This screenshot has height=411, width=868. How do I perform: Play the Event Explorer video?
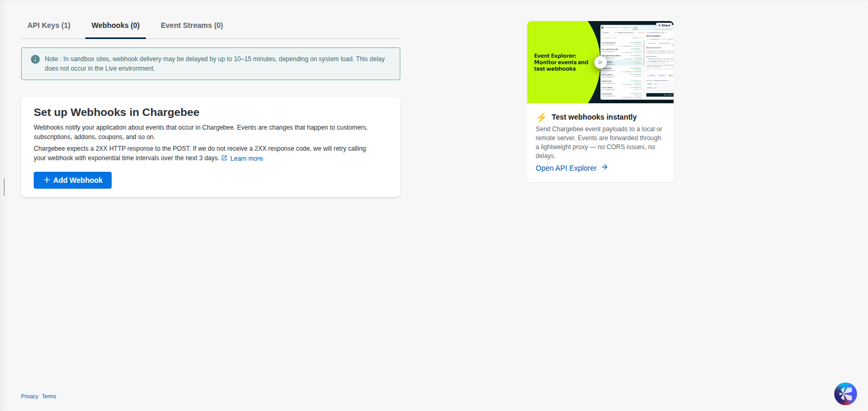tap(600, 62)
